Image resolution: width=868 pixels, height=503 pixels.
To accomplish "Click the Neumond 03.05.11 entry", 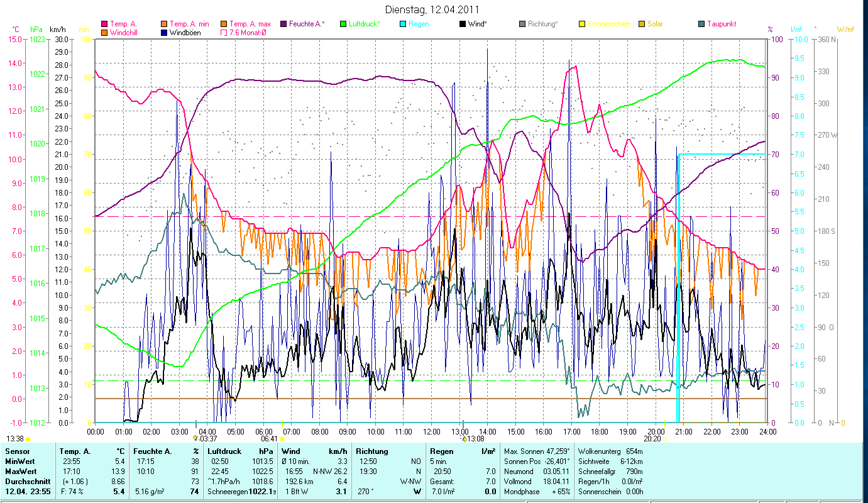I will [x=536, y=472].
